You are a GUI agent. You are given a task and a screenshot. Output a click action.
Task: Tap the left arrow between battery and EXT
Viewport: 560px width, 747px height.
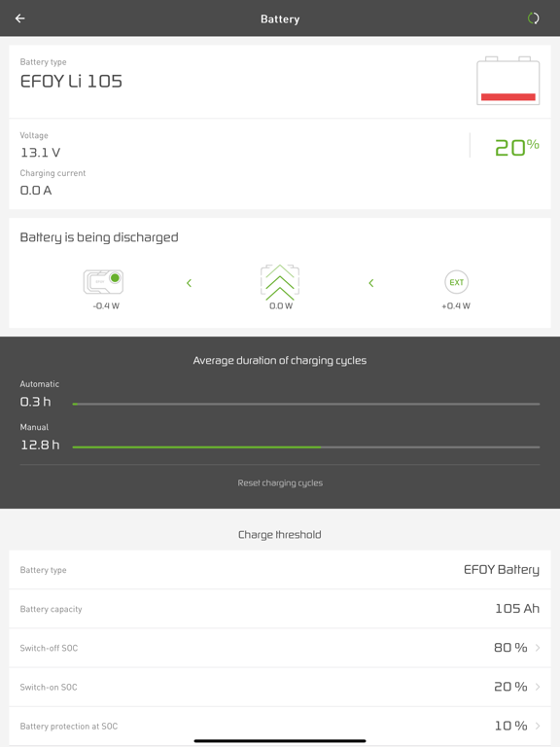pos(371,283)
